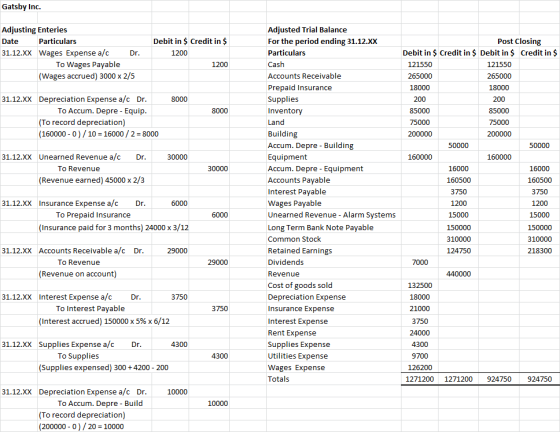The height and width of the screenshot is (432, 560).
Task: Select 'To Accum. Depre - Equip.' line
Action: 102,111
